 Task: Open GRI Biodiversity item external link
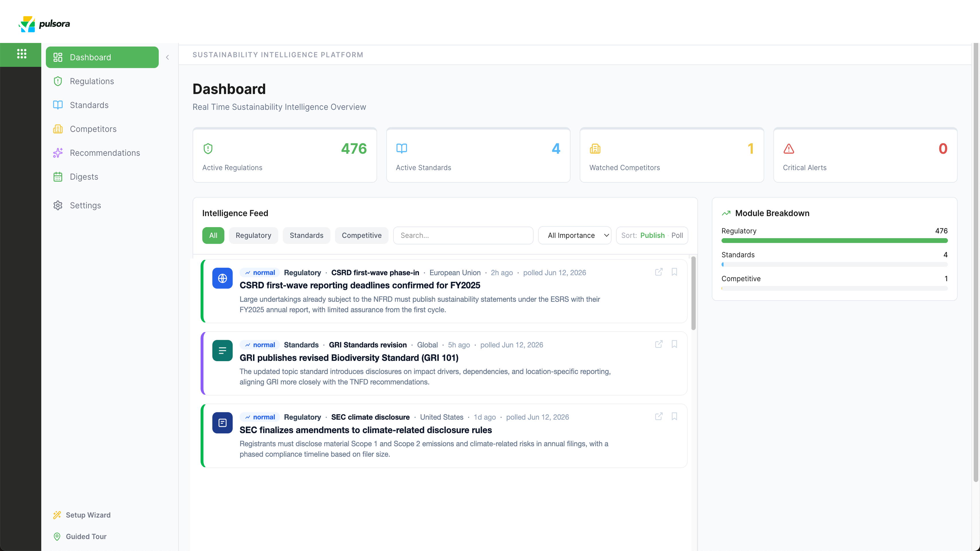click(659, 344)
